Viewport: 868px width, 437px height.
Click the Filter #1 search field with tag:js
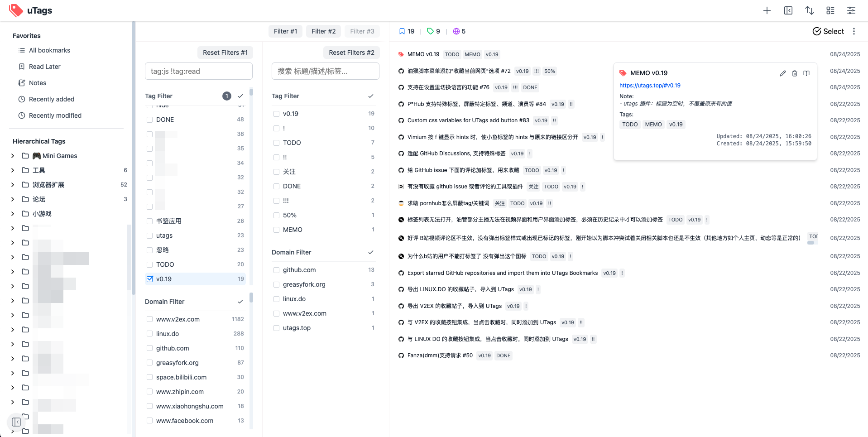coord(199,71)
